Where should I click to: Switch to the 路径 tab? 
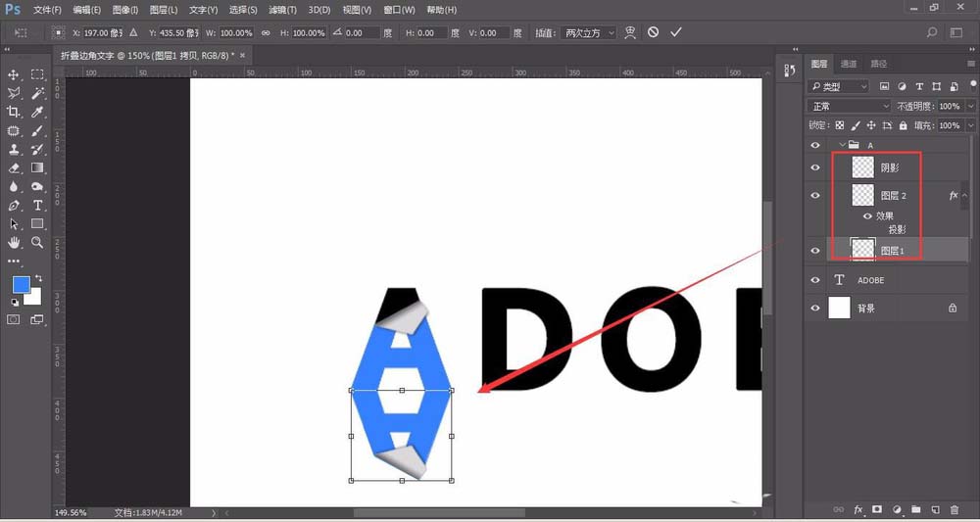click(879, 64)
